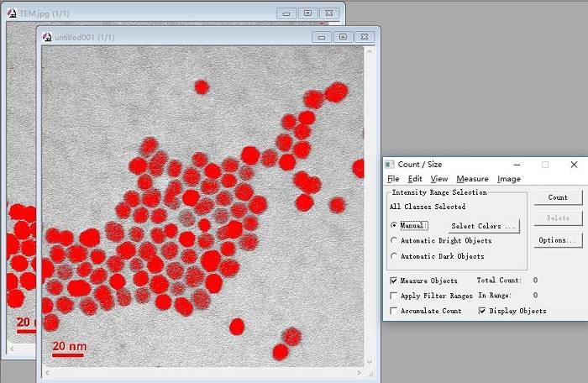Screen dimensions: 588x383
Task: Click the TEM.jpg window's app icon
Action: (11, 13)
